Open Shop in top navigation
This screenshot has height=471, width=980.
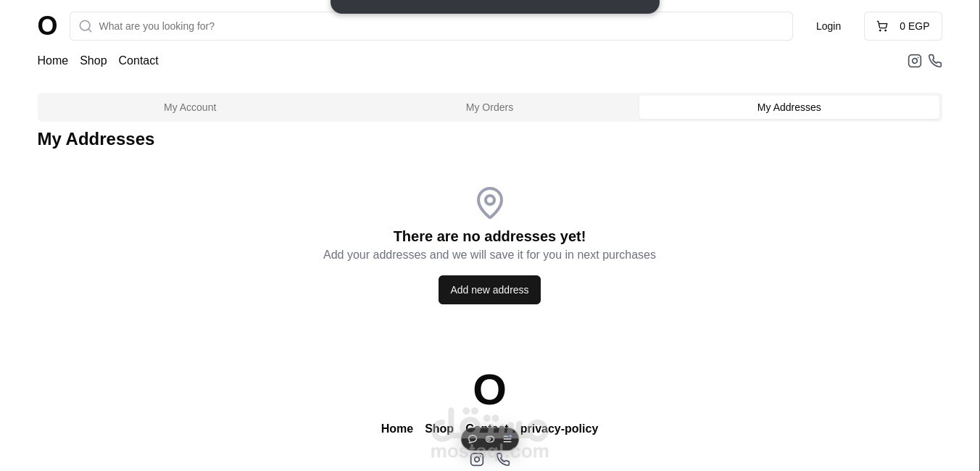click(94, 61)
